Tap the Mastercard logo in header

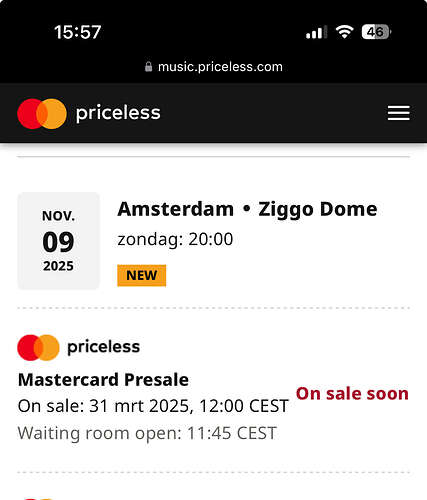42,114
